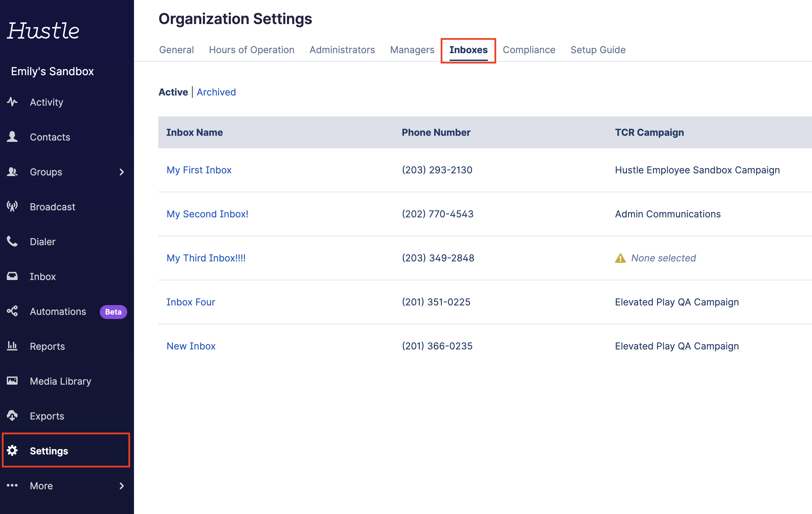Open the My First Inbox link

[199, 170]
